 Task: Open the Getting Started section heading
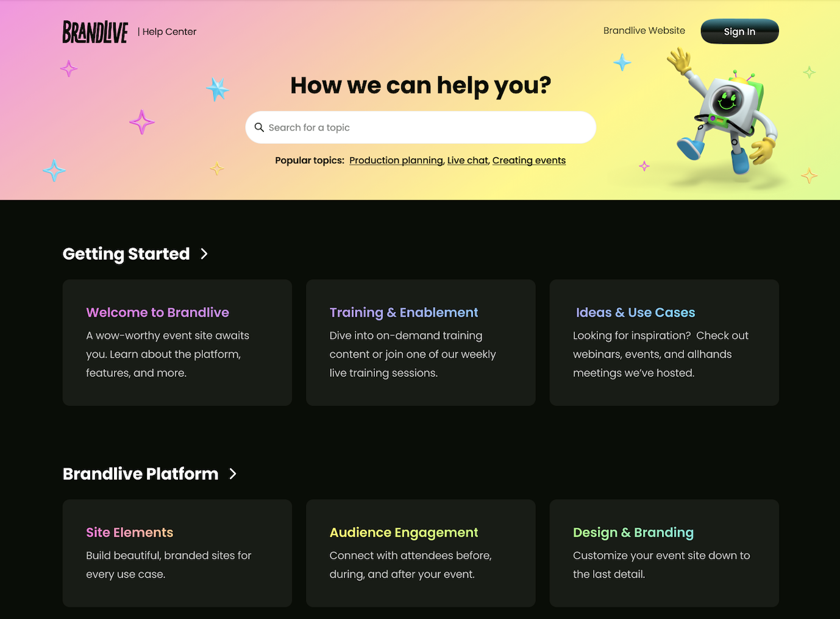(x=126, y=253)
